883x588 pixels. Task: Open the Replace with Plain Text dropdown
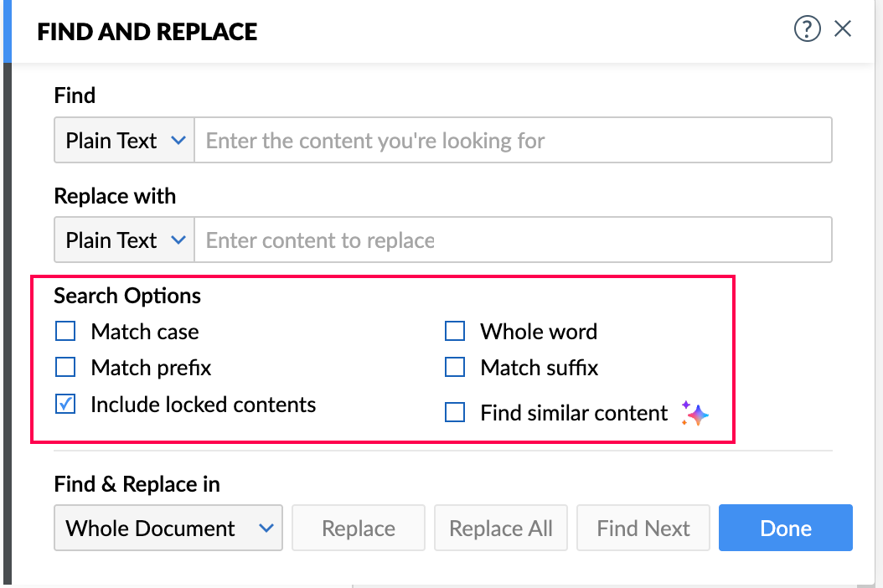coord(125,240)
